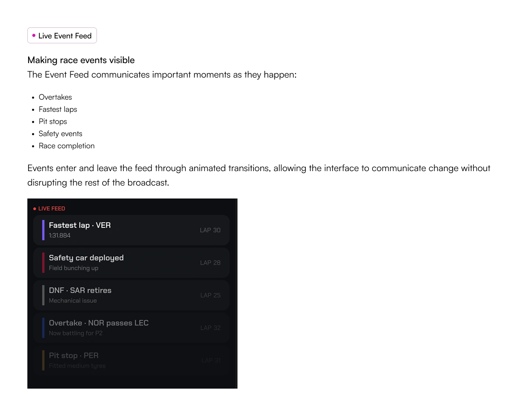The height and width of the screenshot is (416, 532).
Task: Click the gray bar on DNF card
Action: (x=43, y=295)
